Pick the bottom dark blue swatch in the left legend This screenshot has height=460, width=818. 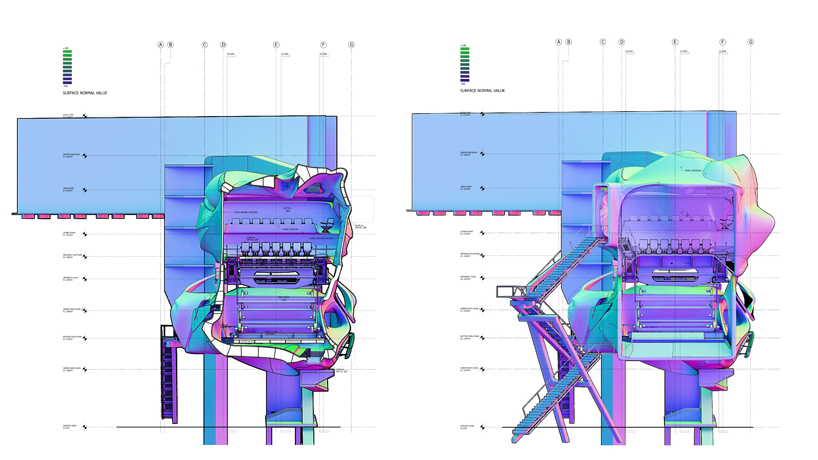point(67,81)
